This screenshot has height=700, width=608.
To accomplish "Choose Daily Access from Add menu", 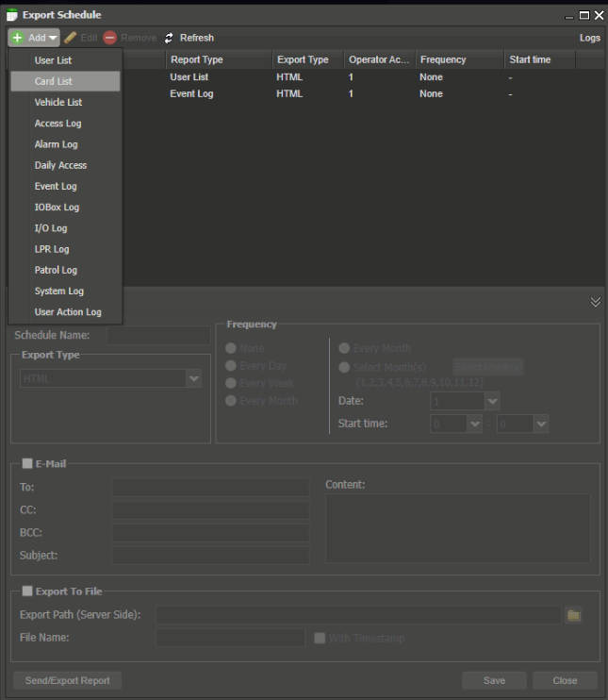I will click(x=65, y=165).
